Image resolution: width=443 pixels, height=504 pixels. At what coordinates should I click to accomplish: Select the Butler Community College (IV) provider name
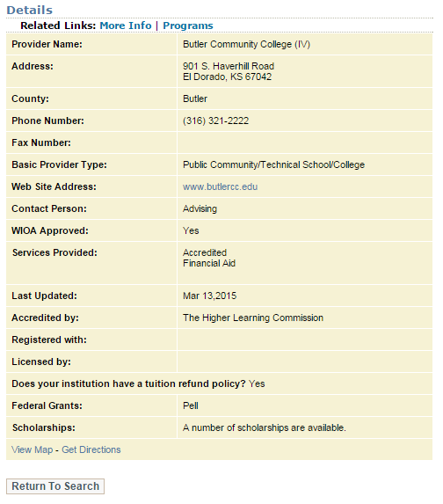(246, 44)
